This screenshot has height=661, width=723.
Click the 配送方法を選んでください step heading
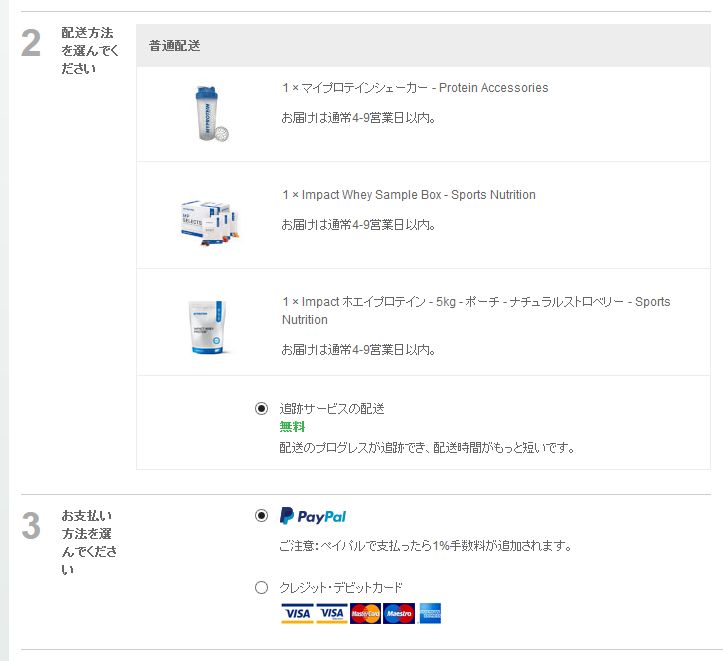pos(90,50)
